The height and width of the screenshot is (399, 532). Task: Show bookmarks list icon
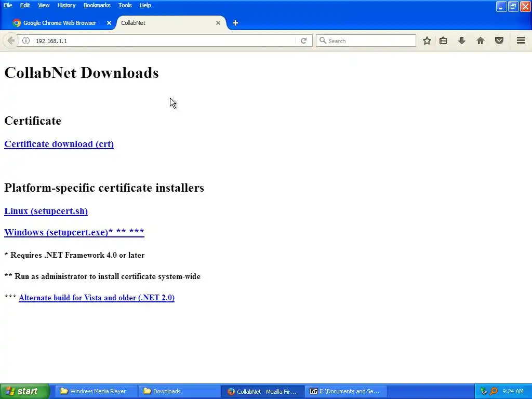click(443, 41)
